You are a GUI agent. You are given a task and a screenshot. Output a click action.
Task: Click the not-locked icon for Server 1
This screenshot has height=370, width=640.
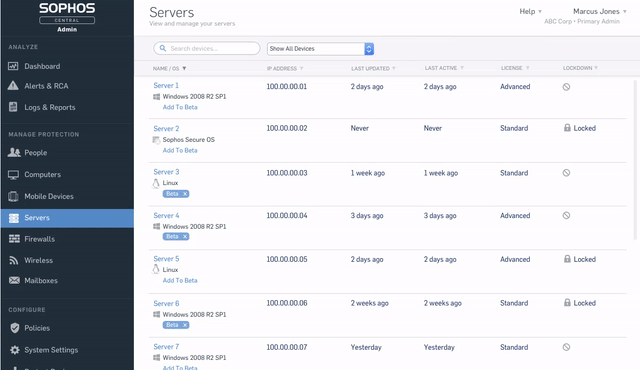click(x=566, y=87)
